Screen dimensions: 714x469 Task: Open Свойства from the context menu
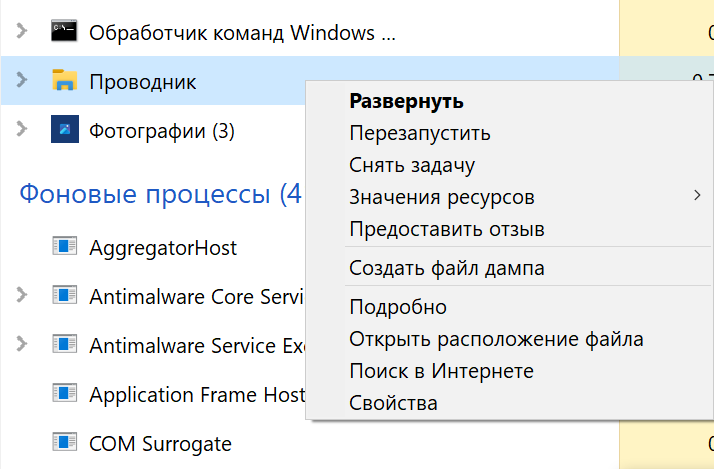394,404
